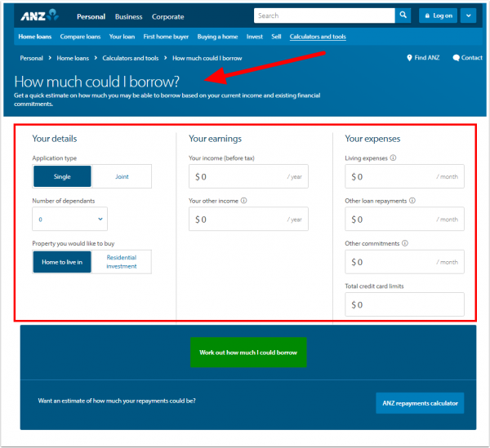This screenshot has width=490, height=448.
Task: Select the Joint application type
Action: click(122, 176)
